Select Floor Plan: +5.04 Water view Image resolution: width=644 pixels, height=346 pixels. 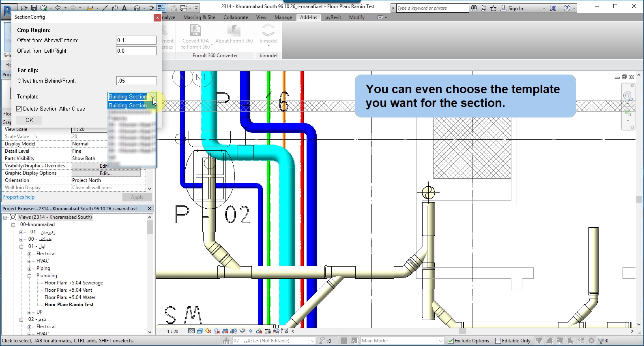[x=70, y=297]
